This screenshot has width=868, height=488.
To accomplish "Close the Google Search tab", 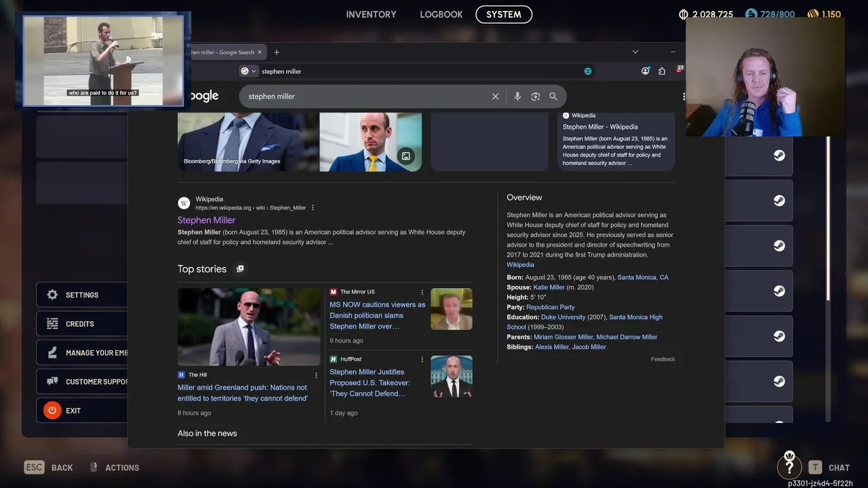I will pyautogui.click(x=260, y=52).
